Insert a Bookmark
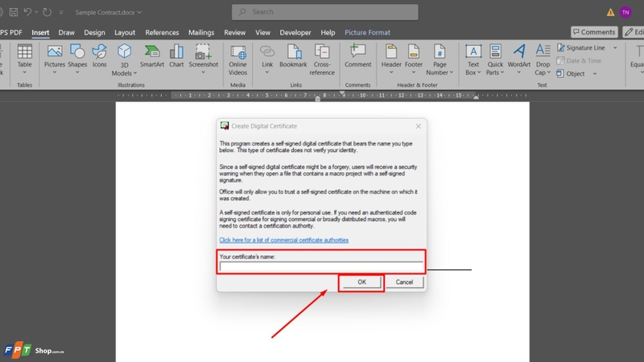Viewport: 644px width, 362px height. (x=293, y=56)
